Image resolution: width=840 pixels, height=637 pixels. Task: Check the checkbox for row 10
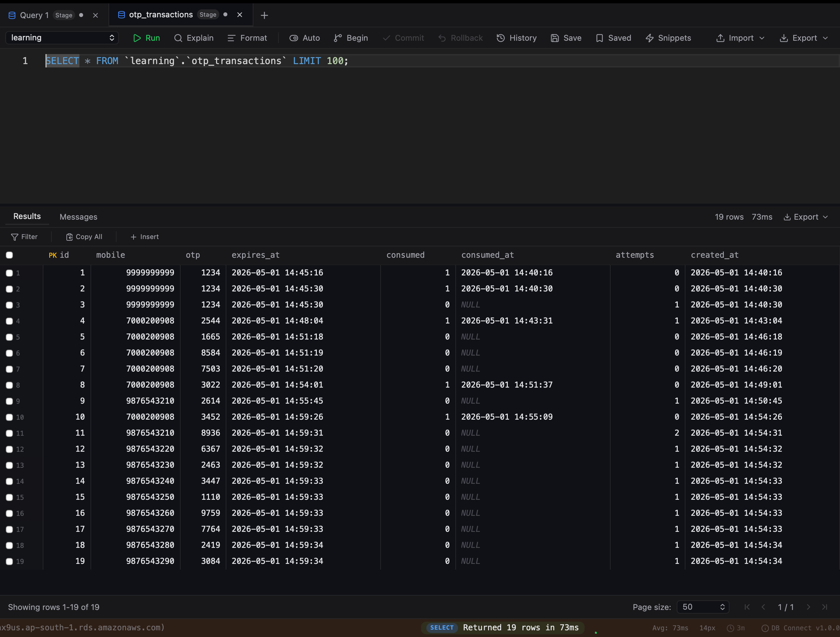(x=9, y=417)
